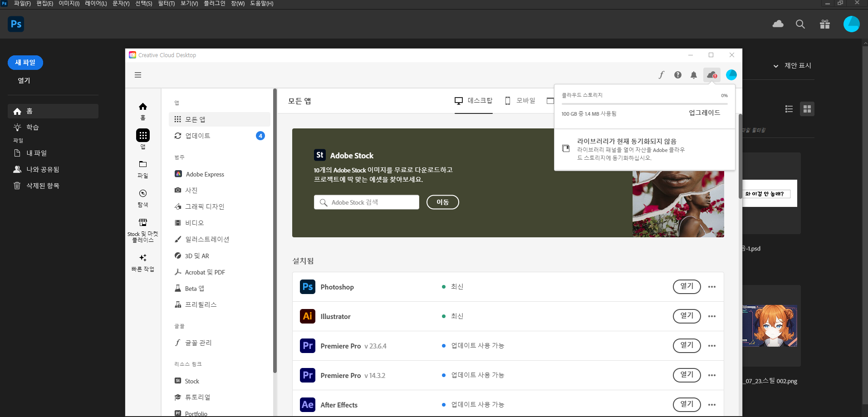Open Adobe Fonts from the Creative Cloud toolbar
868x417 pixels.
(661, 74)
